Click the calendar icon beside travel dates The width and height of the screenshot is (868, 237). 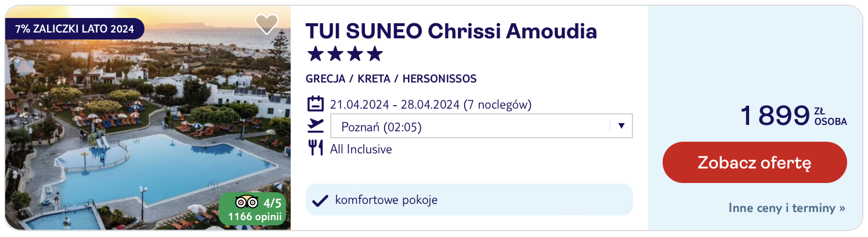click(x=315, y=105)
